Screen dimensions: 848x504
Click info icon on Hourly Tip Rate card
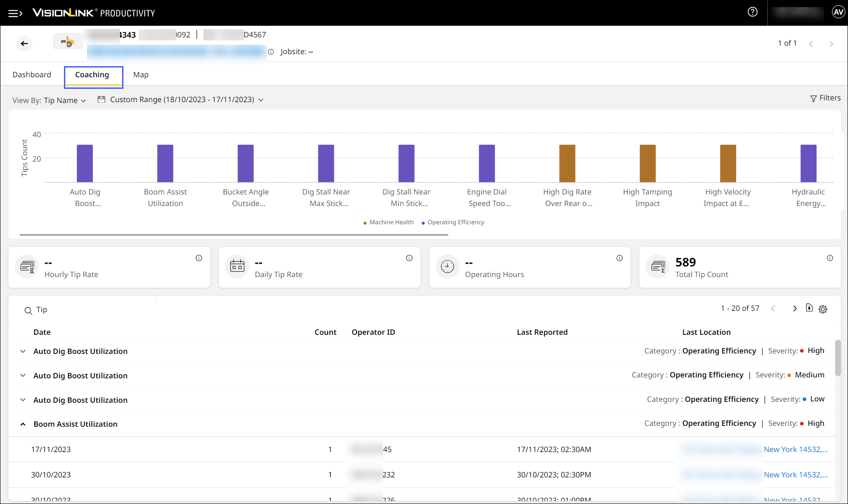tap(199, 258)
